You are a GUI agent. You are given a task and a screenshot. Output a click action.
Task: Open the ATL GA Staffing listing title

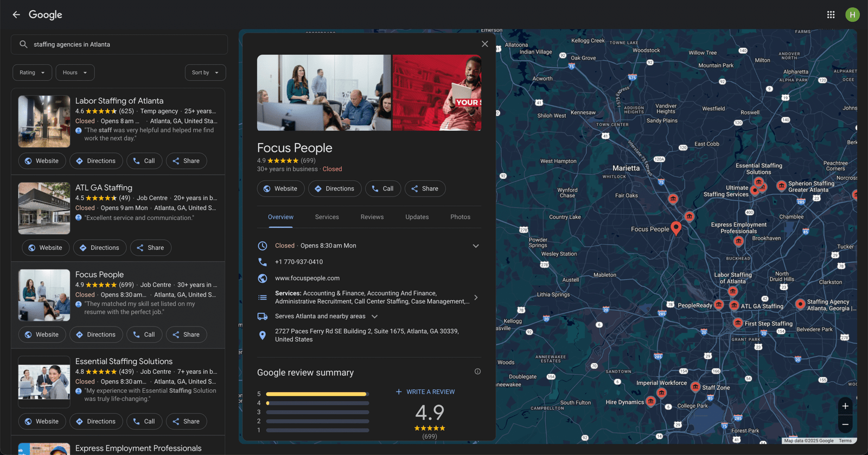(104, 188)
